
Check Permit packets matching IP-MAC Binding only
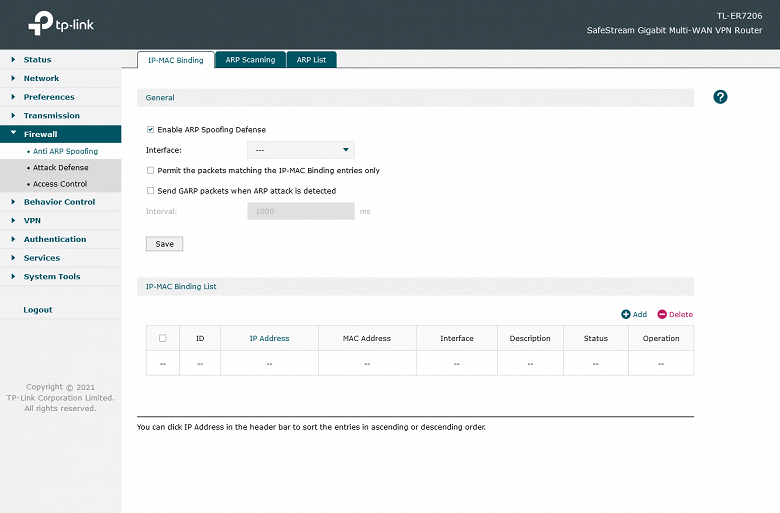[x=150, y=170]
